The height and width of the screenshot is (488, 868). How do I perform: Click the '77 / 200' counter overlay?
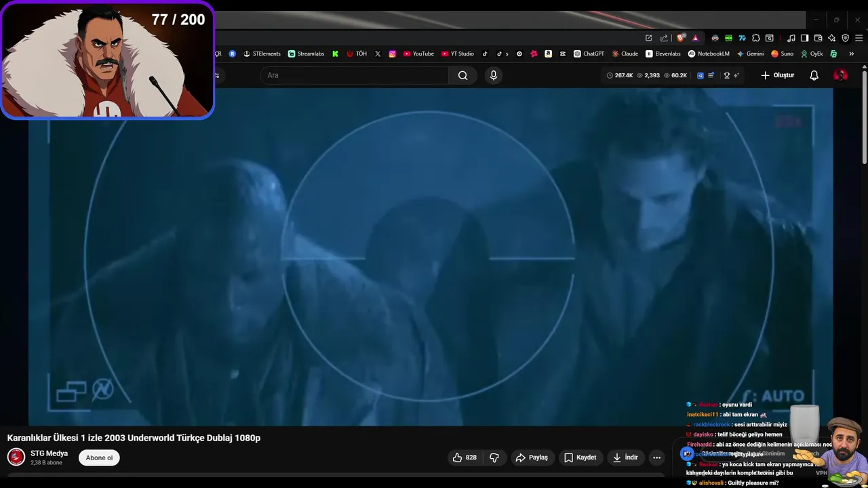coord(178,20)
